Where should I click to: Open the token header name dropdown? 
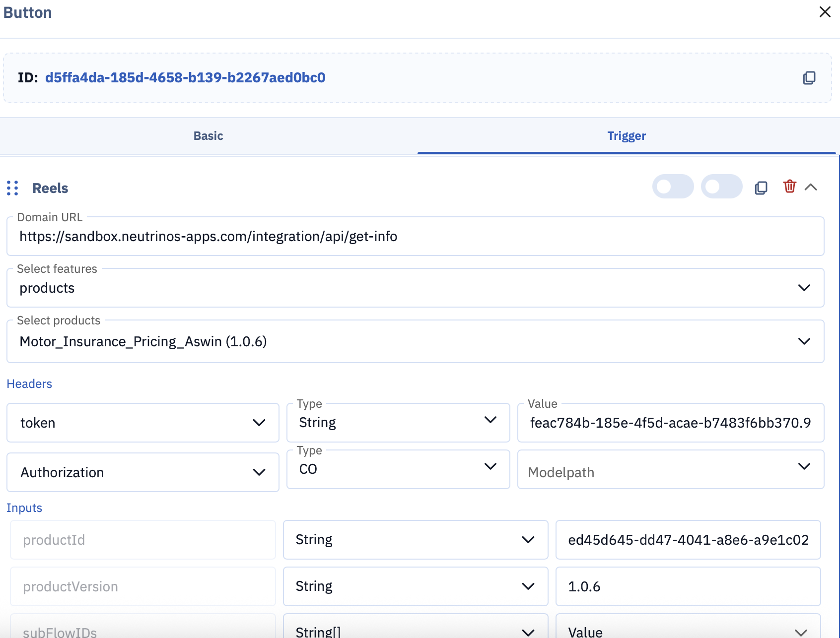pos(143,423)
